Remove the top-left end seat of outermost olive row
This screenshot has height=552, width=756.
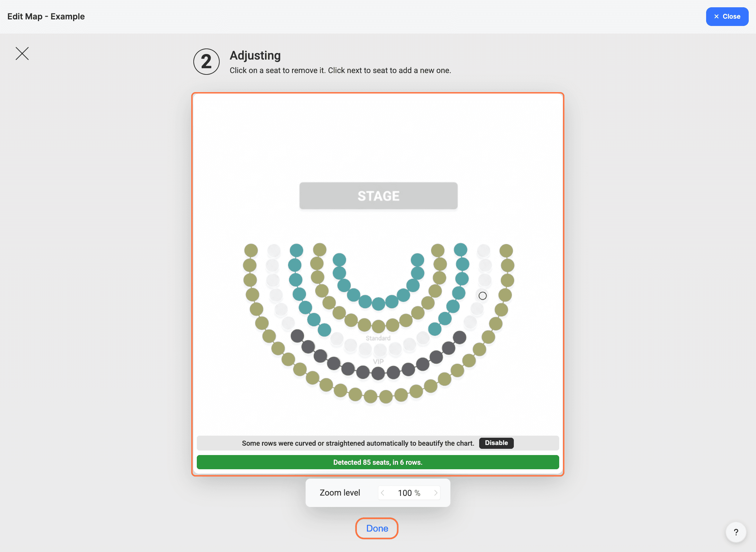[251, 250]
